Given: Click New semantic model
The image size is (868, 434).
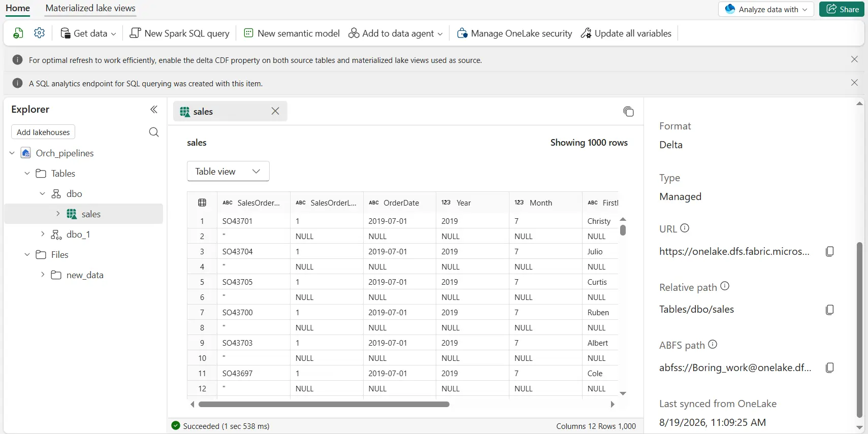Looking at the screenshot, I should click(292, 34).
